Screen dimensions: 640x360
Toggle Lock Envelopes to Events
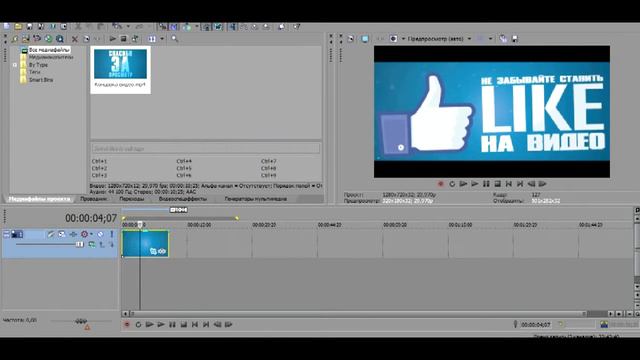(x=207, y=27)
